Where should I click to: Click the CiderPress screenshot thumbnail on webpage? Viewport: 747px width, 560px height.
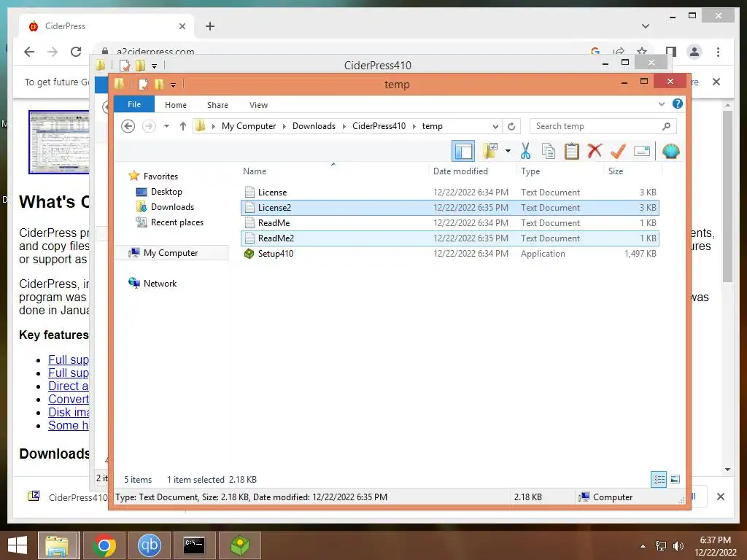click(x=58, y=142)
